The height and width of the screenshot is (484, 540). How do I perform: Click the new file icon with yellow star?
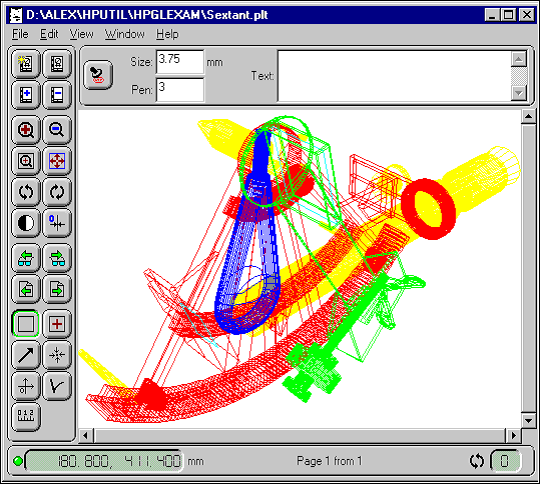(26, 64)
